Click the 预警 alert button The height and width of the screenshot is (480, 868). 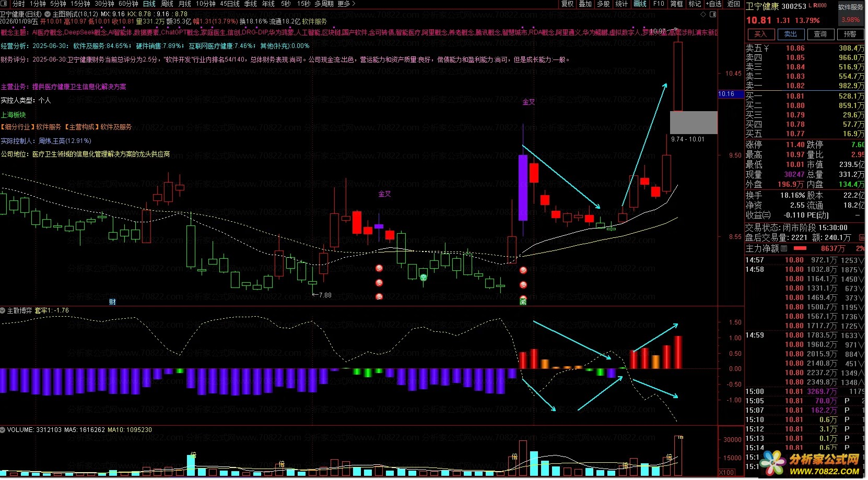pos(850,34)
